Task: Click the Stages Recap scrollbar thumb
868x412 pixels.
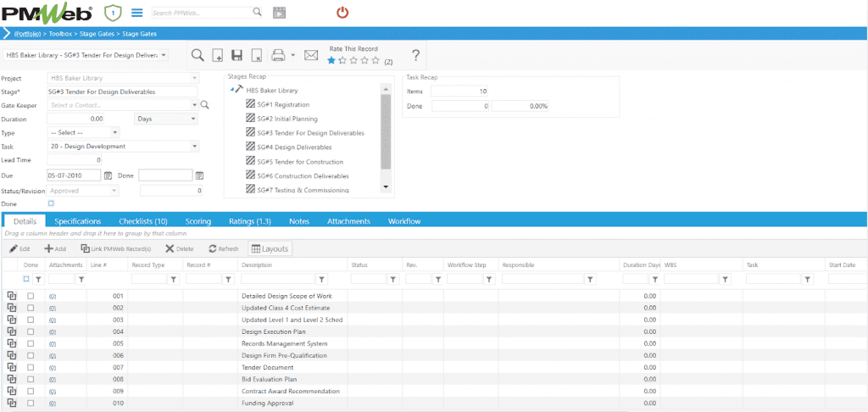Action: pyautogui.click(x=386, y=131)
